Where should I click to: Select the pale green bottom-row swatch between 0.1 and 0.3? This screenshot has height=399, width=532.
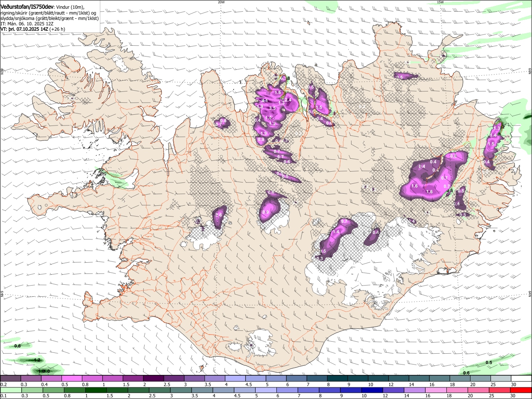coord(10,390)
